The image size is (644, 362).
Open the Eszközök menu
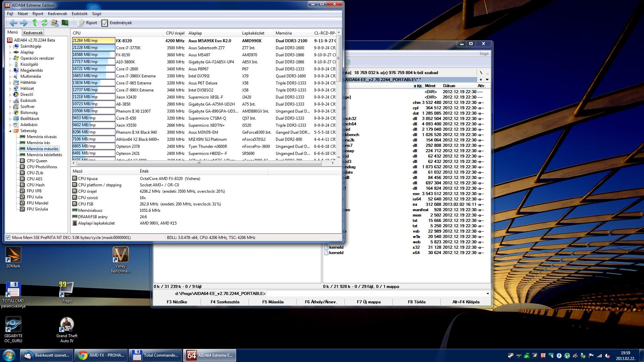79,14
